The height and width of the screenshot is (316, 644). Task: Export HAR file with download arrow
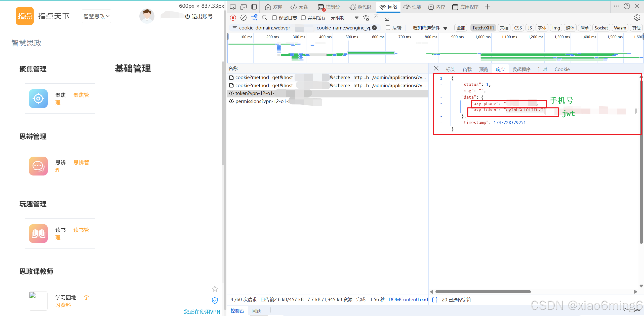(x=387, y=18)
